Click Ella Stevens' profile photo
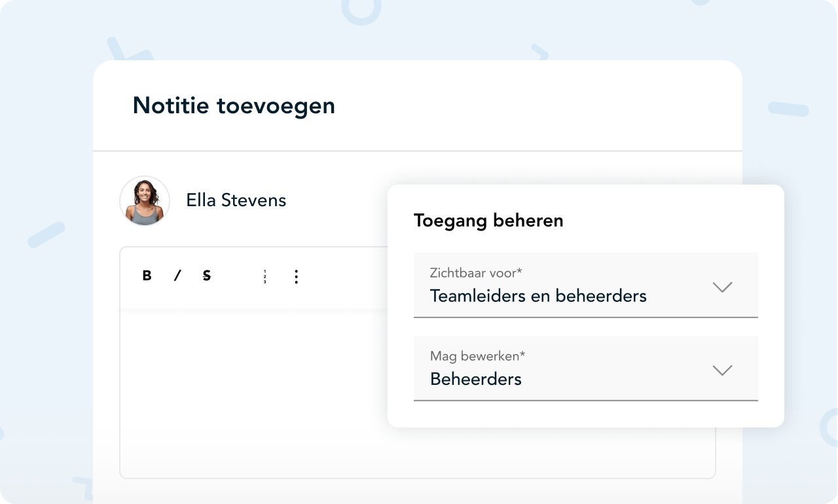The height and width of the screenshot is (504, 838). (145, 201)
